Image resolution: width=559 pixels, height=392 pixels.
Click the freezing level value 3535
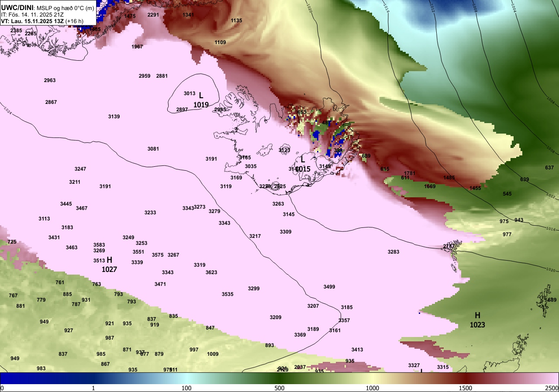[x=228, y=294]
